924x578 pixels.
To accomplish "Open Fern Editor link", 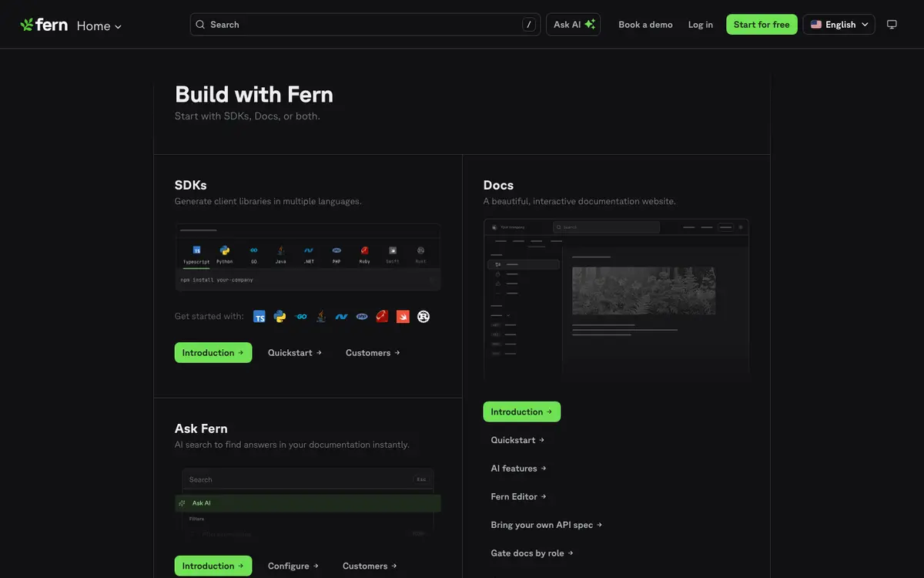I will tap(519, 497).
